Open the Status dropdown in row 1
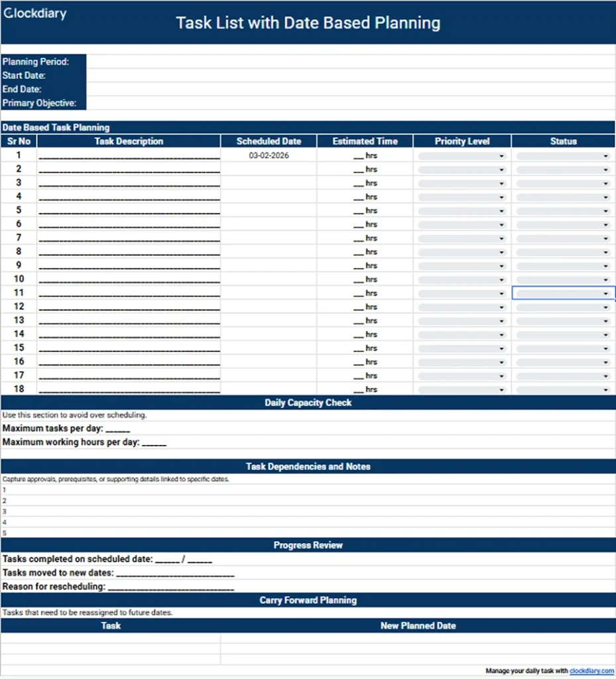The height and width of the screenshot is (679, 616). click(x=563, y=156)
